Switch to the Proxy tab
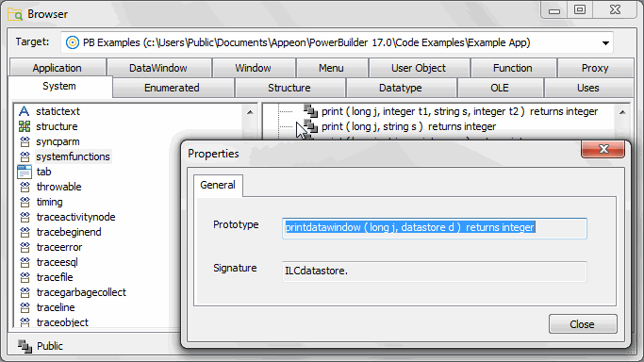 point(595,68)
